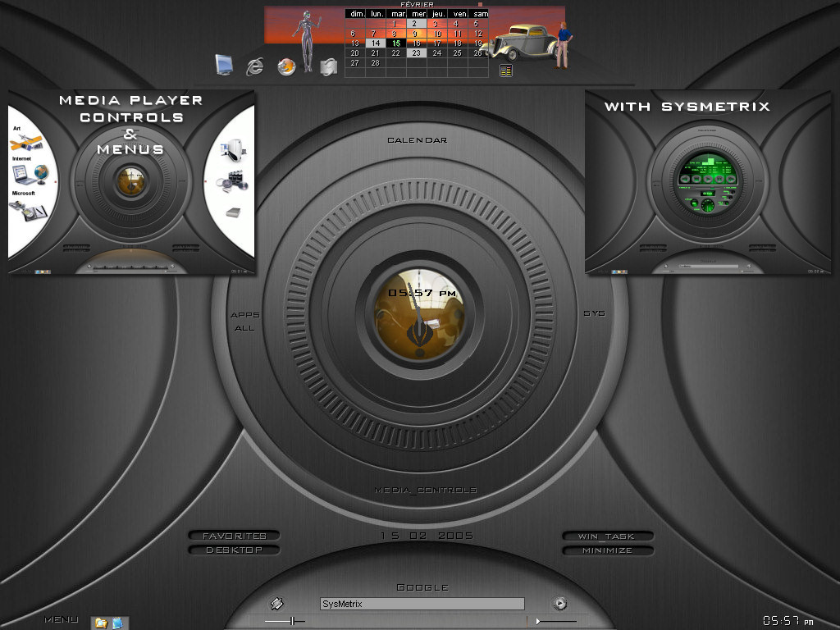840x630 pixels.
Task: Select highlighted day 23 in calendar
Action: (416, 53)
